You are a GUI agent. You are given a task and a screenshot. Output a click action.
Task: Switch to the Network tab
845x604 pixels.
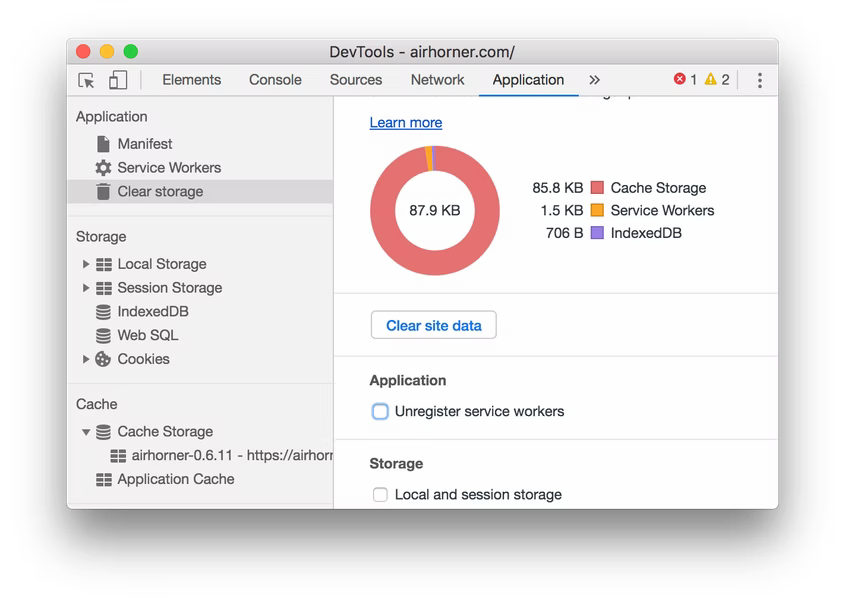coord(437,80)
